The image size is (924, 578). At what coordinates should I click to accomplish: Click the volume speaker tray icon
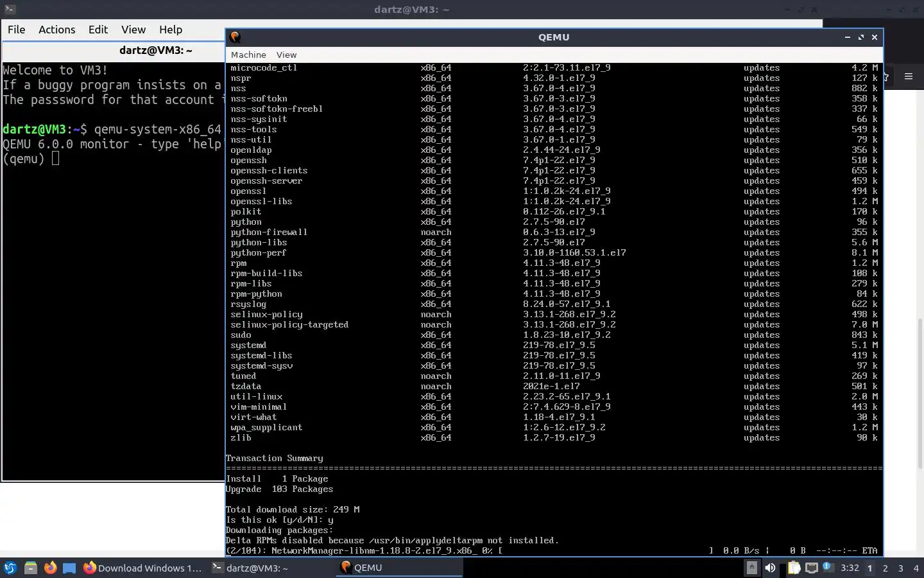coord(770,568)
